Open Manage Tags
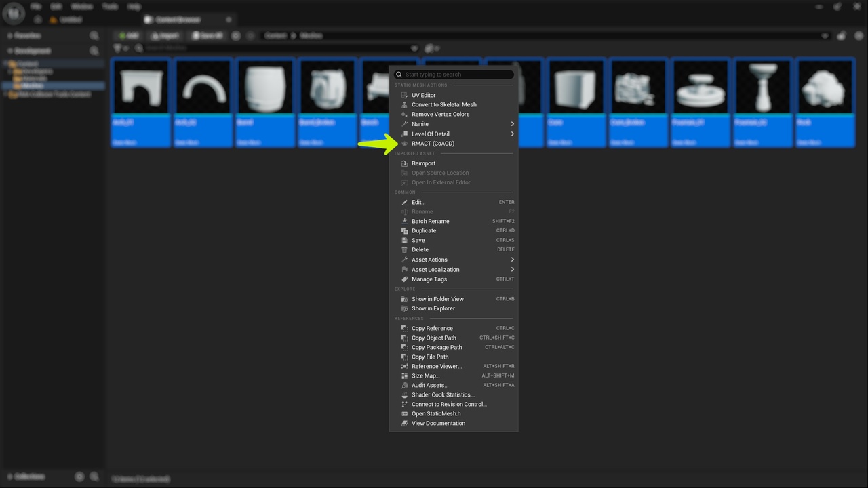Screen dimensions: 868x488 [x=454, y=279]
